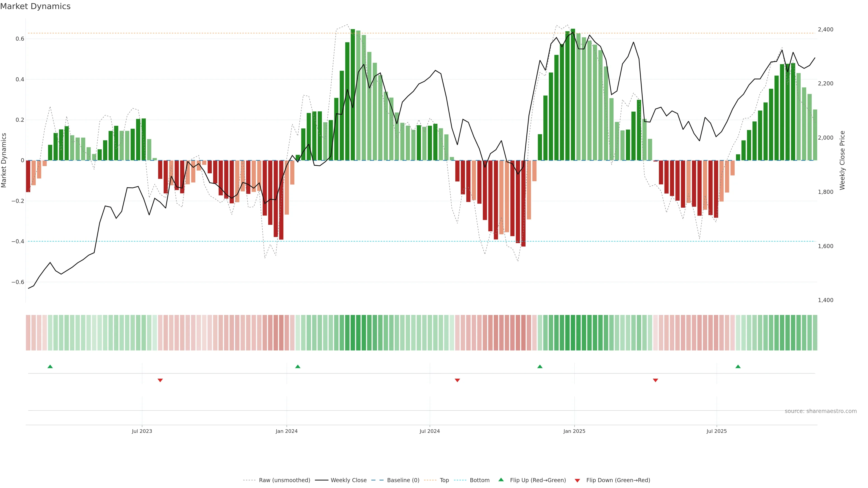Click the flip-up triangle after Jul 2025

[x=738, y=366]
